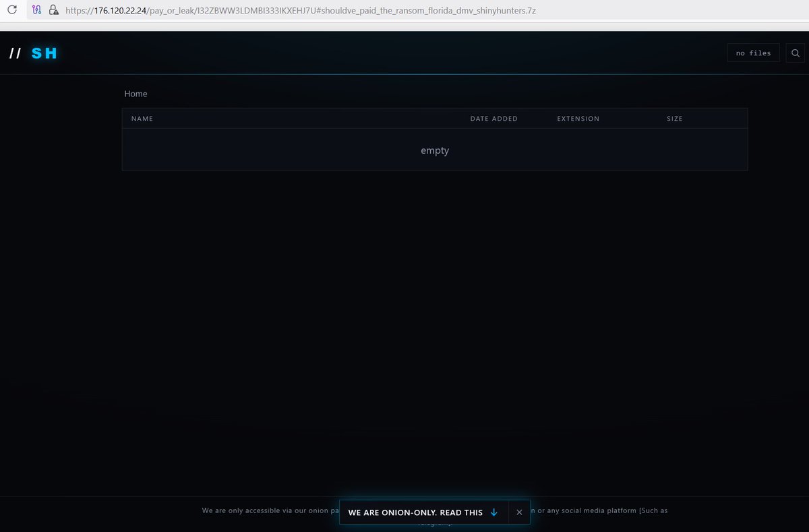Sort the table by SIZE column
This screenshot has width=809, height=532.
(x=675, y=119)
